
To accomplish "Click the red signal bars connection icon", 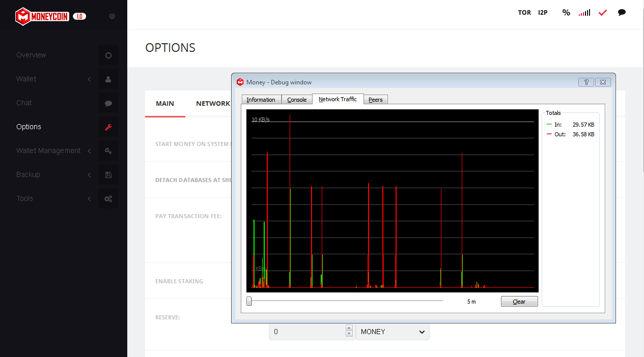I will point(584,13).
